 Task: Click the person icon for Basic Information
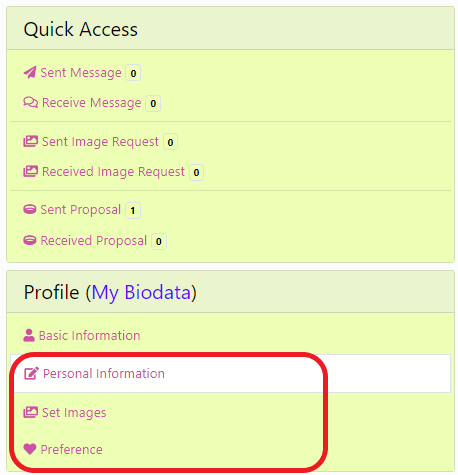point(29,335)
